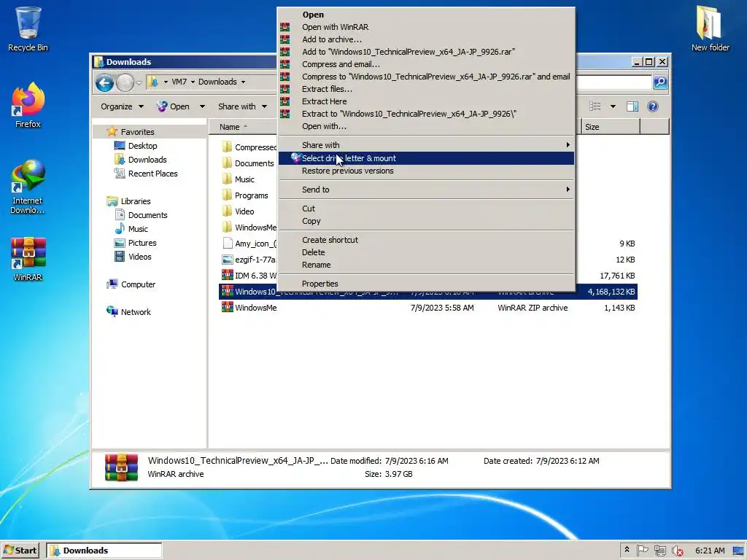Open Explorer help question mark icon
747x560 pixels.
tap(653, 106)
